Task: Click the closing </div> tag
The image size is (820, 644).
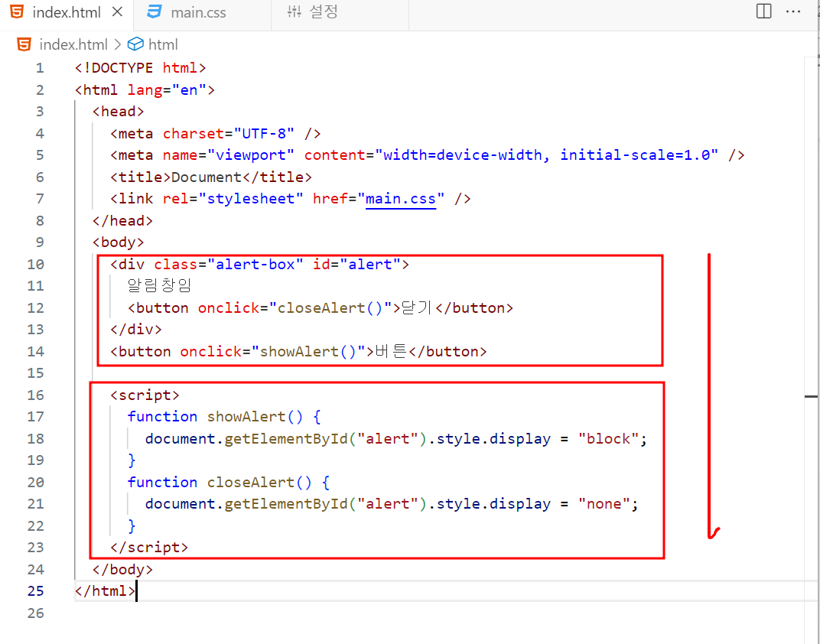Action: [136, 330]
